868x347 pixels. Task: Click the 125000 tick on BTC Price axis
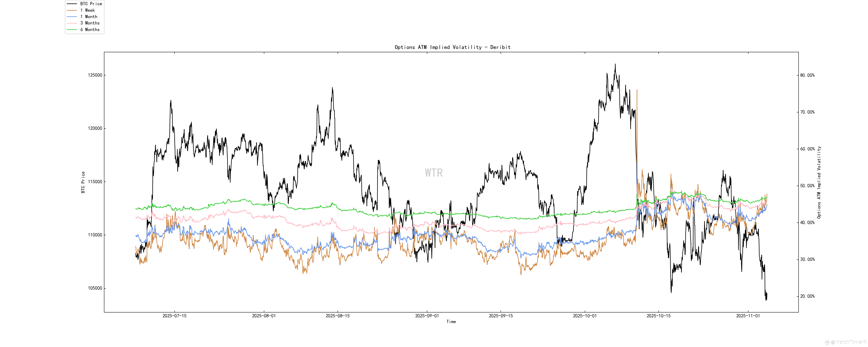pyautogui.click(x=95, y=75)
